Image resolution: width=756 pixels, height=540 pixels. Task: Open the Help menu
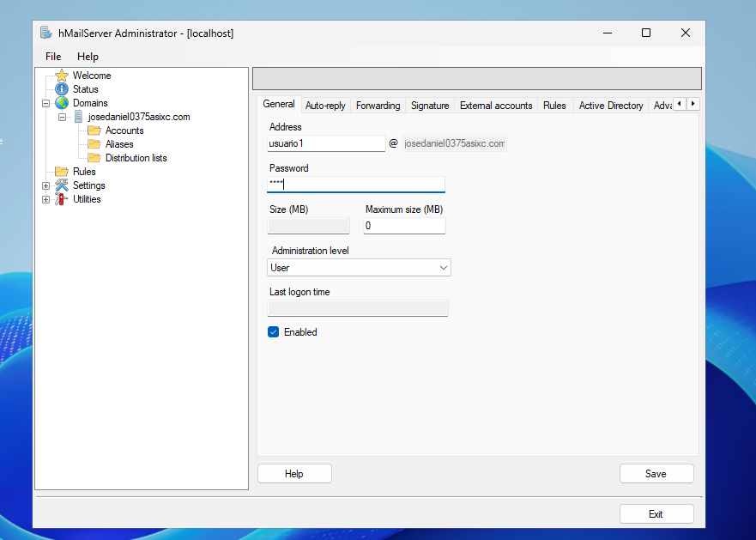88,57
